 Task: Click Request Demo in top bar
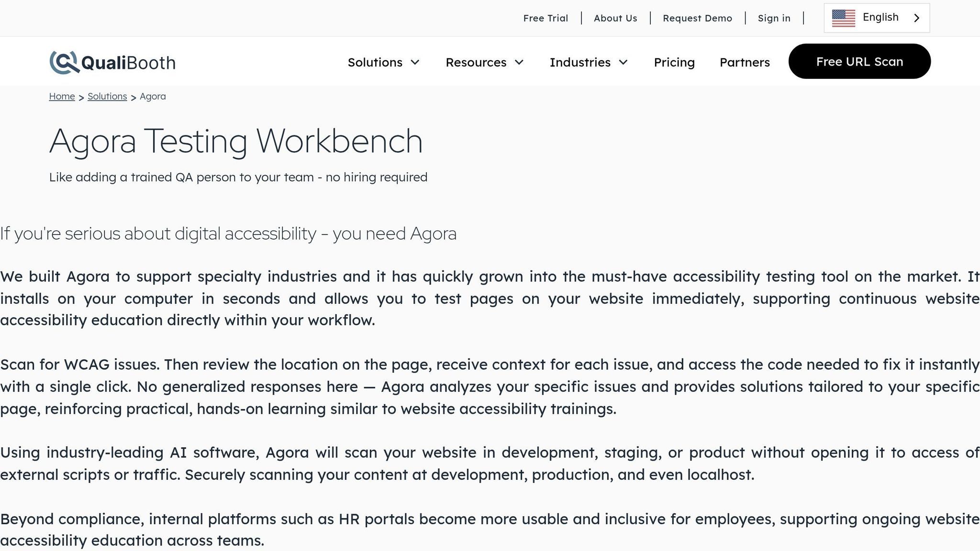pos(697,18)
